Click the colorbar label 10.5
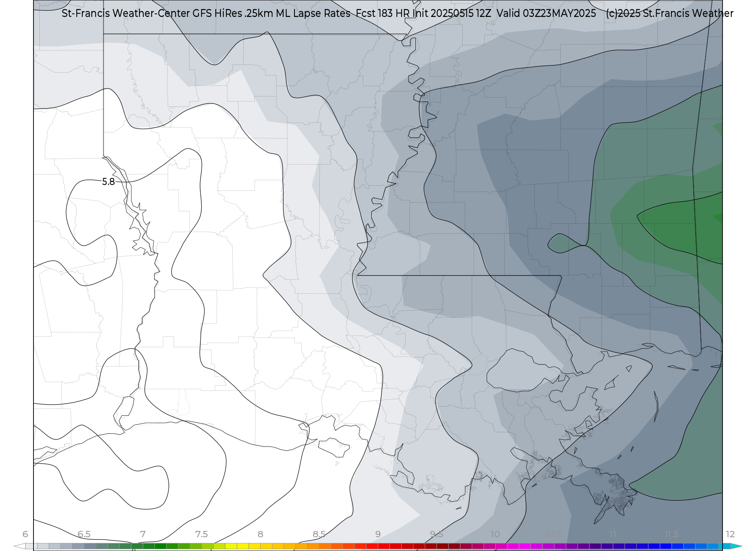Screen dimensions: 756x551 click(x=554, y=534)
